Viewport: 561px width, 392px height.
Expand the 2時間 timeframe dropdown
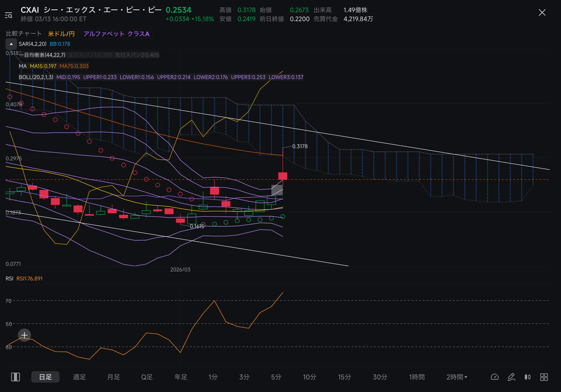coord(457,377)
